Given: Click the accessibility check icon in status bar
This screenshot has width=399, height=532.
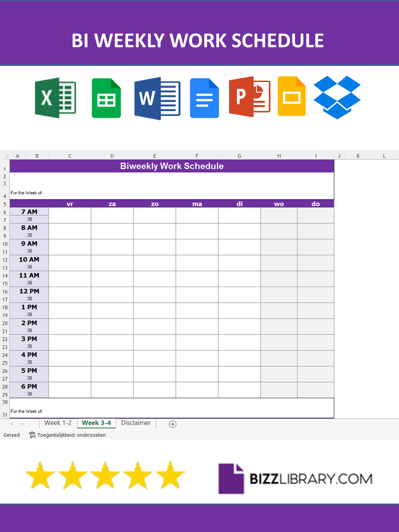Looking at the screenshot, I should click(x=32, y=434).
